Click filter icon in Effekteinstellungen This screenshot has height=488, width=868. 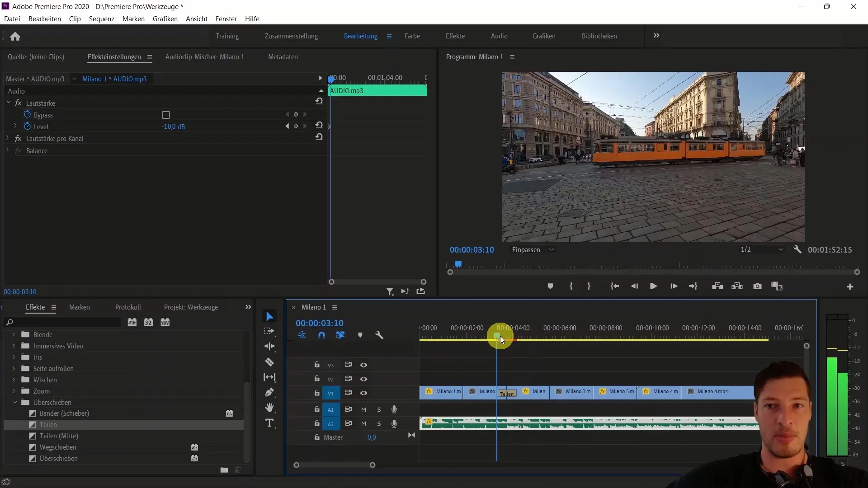tap(390, 292)
